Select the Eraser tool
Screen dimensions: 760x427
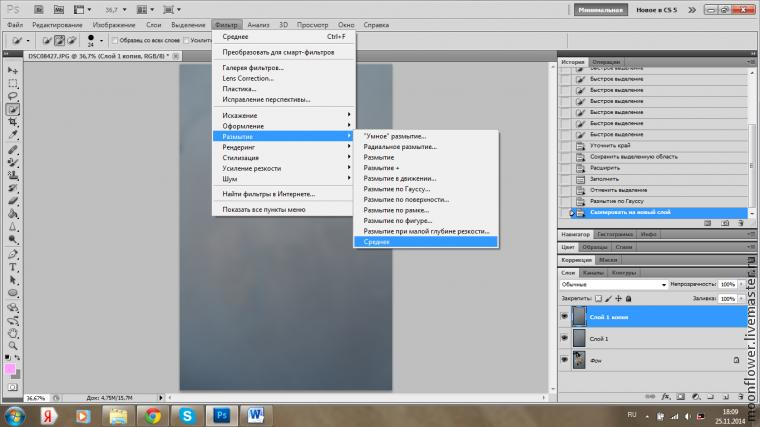pyautogui.click(x=13, y=201)
